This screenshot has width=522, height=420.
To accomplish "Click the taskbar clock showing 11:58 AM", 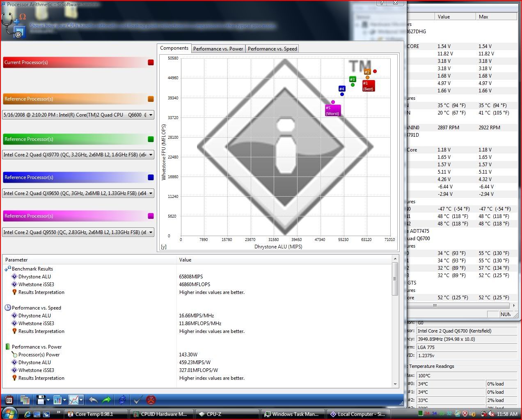I will pyautogui.click(x=507, y=414).
